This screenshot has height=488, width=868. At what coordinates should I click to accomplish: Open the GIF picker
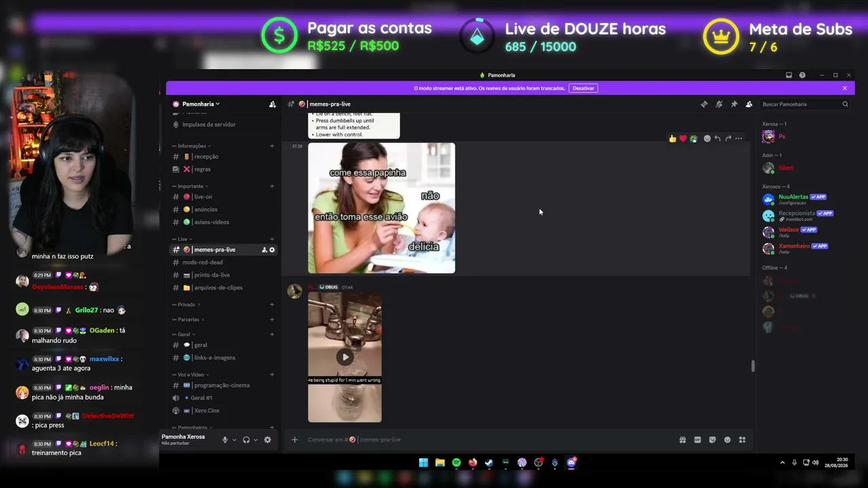coord(697,440)
